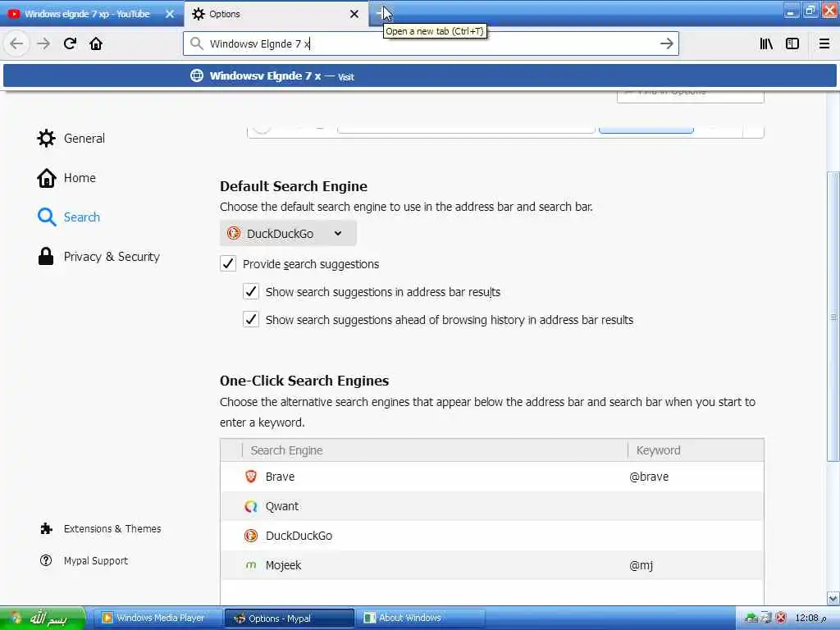Screen dimensions: 840x630
Task: Click the @mj keyword cell
Action: click(x=641, y=564)
